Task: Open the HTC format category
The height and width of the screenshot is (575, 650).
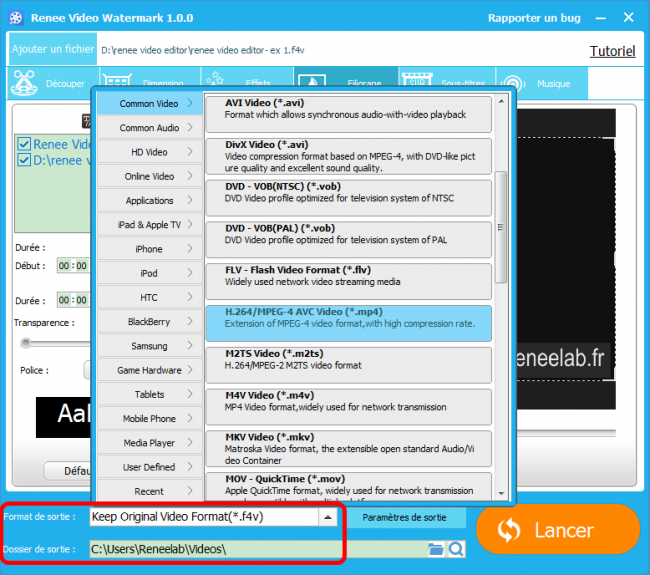Action: pos(150,297)
